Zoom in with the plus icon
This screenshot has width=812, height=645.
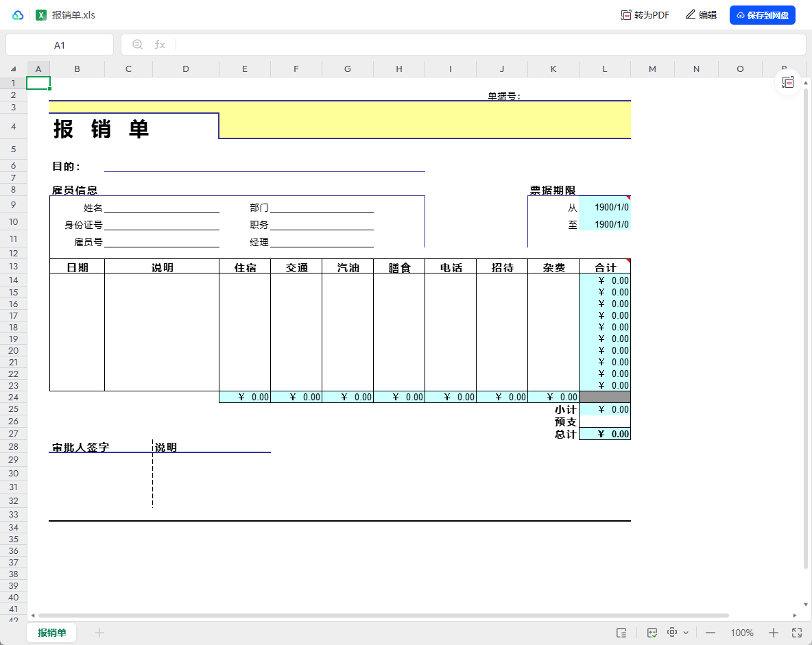pyautogui.click(x=774, y=633)
